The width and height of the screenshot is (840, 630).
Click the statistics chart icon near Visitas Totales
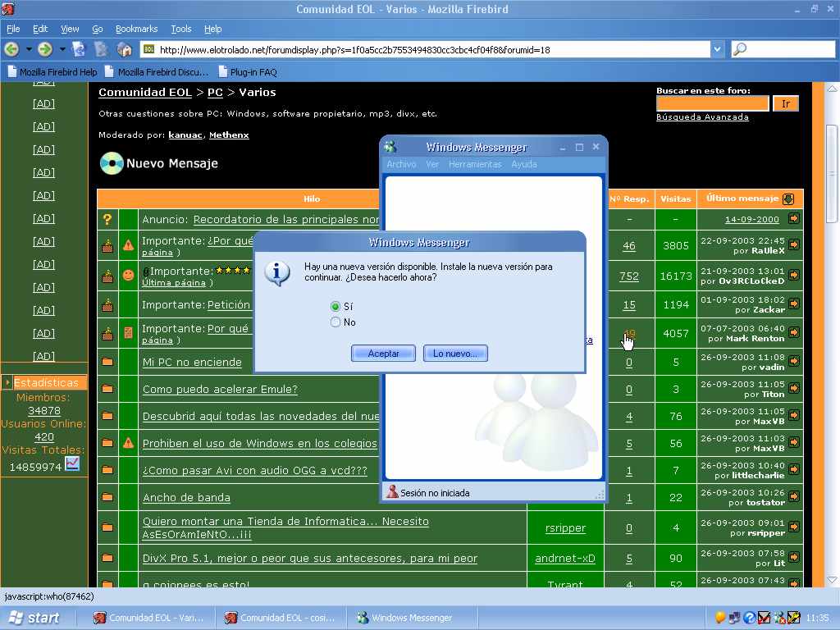(72, 463)
